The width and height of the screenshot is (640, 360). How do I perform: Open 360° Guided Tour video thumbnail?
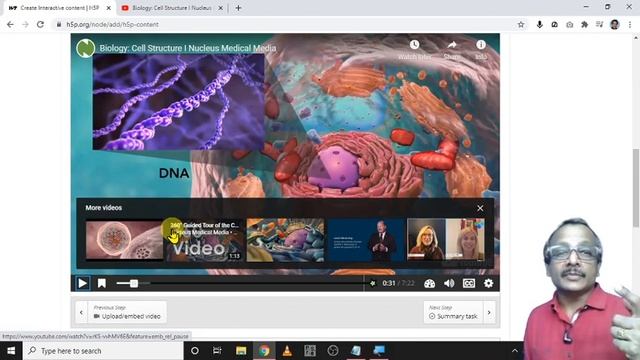(x=204, y=240)
